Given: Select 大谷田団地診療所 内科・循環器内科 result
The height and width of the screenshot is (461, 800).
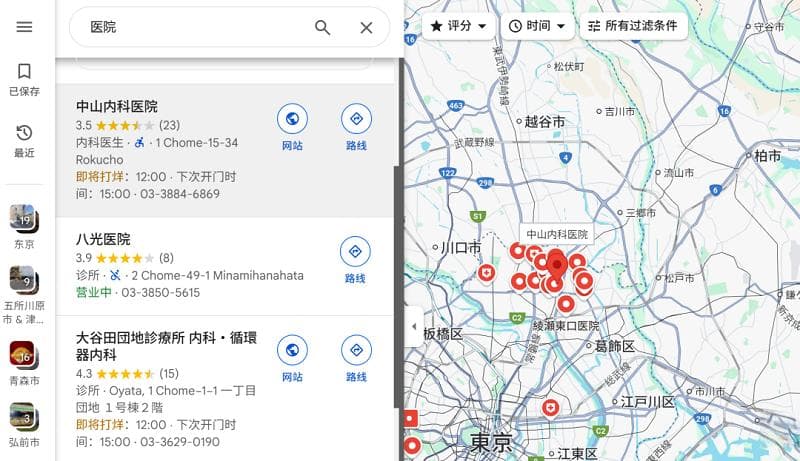Looking at the screenshot, I should pyautogui.click(x=166, y=346).
